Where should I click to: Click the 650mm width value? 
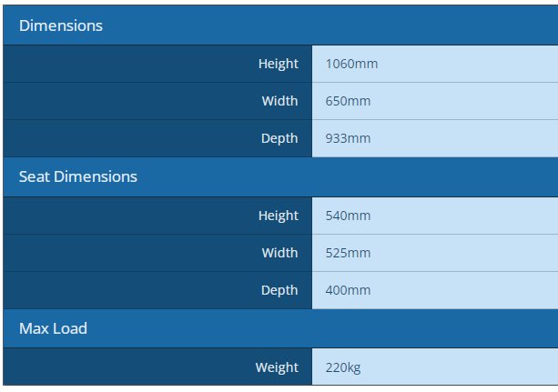pos(348,101)
